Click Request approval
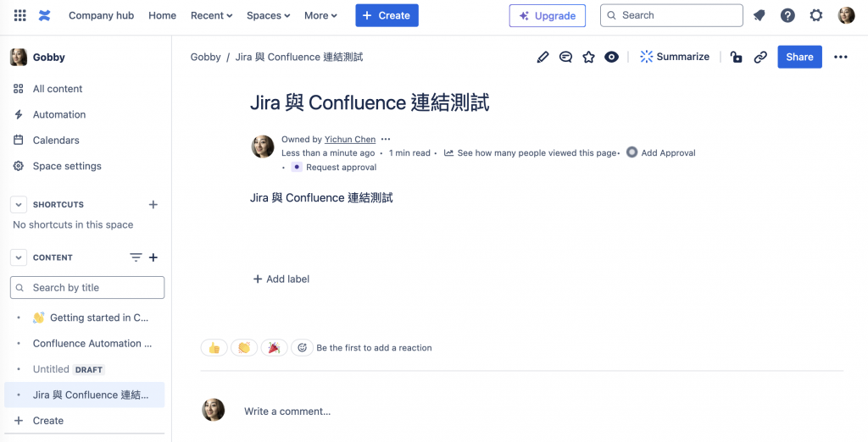 334,167
